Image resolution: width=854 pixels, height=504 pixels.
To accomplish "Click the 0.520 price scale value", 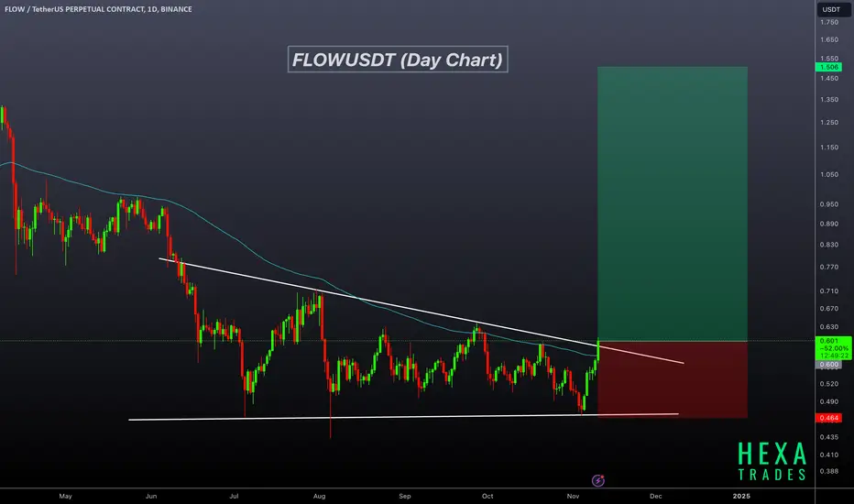I will point(829,384).
